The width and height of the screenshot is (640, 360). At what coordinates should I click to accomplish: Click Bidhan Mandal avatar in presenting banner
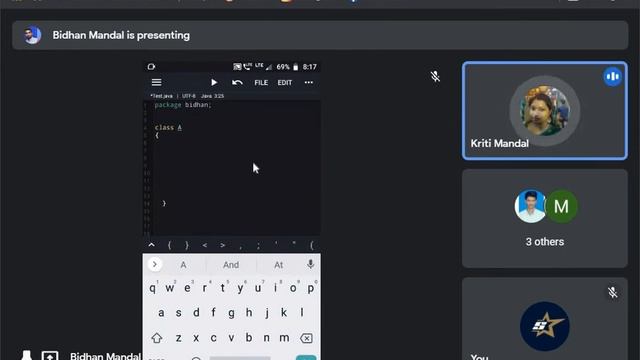pos(32,36)
